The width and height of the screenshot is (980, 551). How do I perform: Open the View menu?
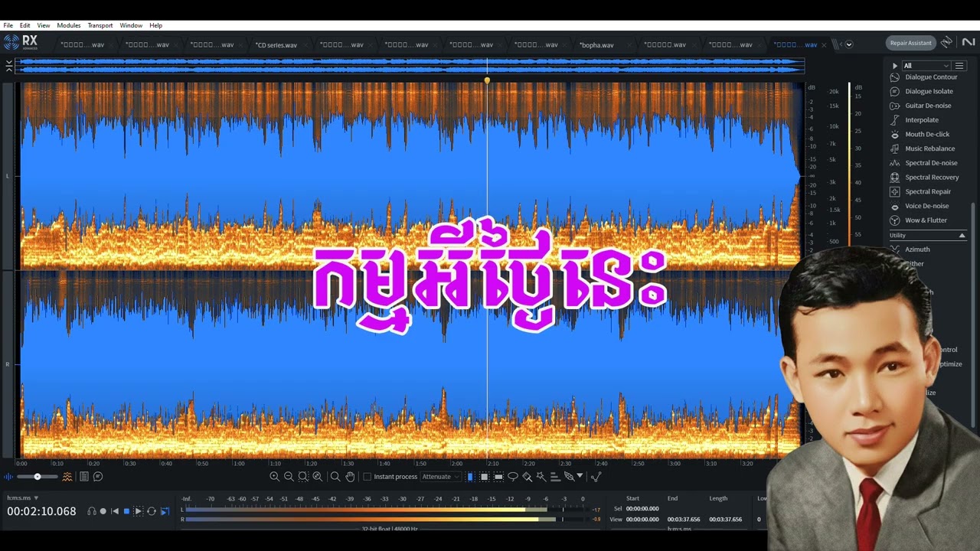[44, 25]
